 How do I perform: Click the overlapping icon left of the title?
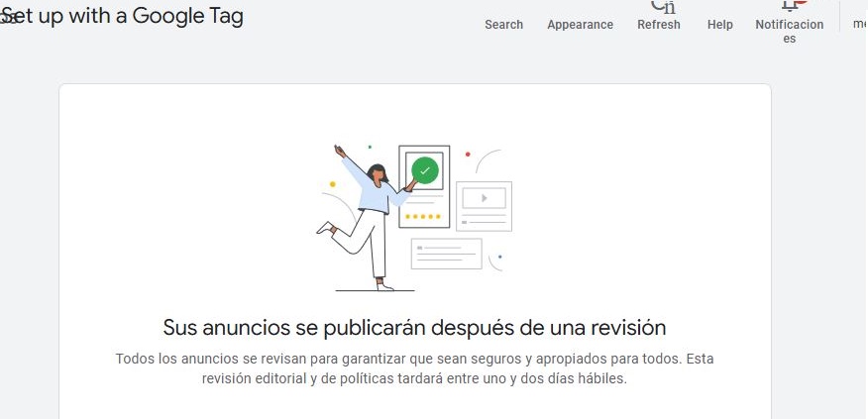8,18
